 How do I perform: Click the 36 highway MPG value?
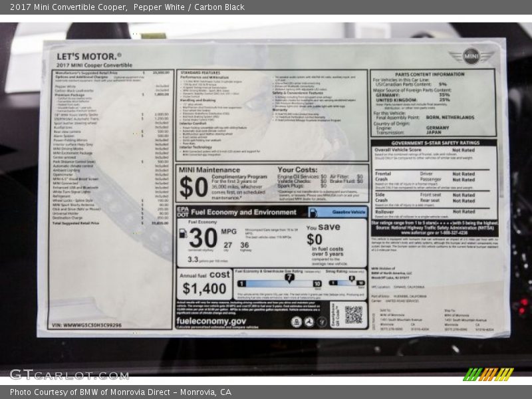tap(245, 245)
